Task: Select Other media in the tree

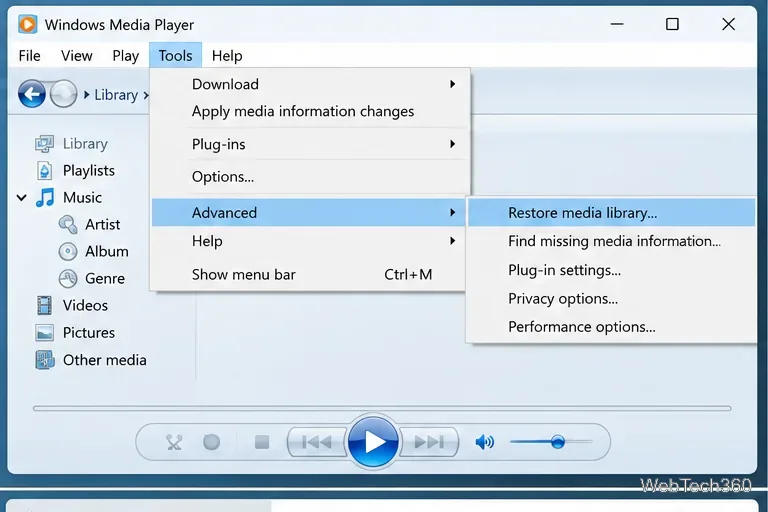Action: 104,360
